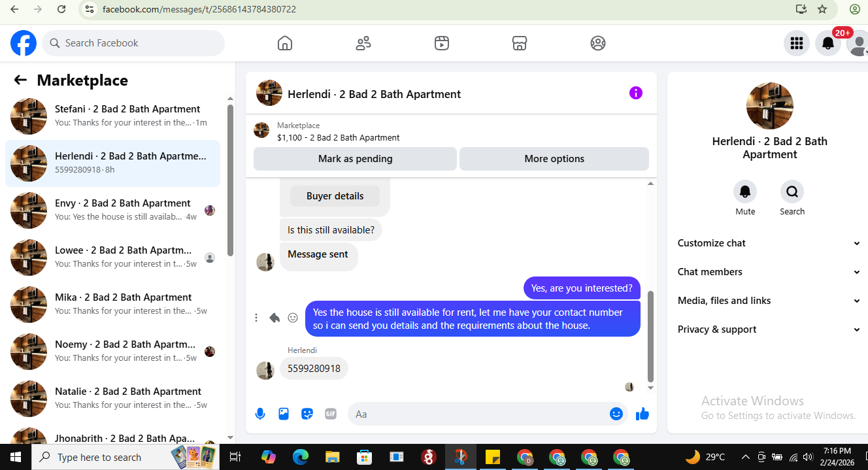The image size is (868, 470).
Task: Open Lowee conversation in list
Action: pos(112,258)
